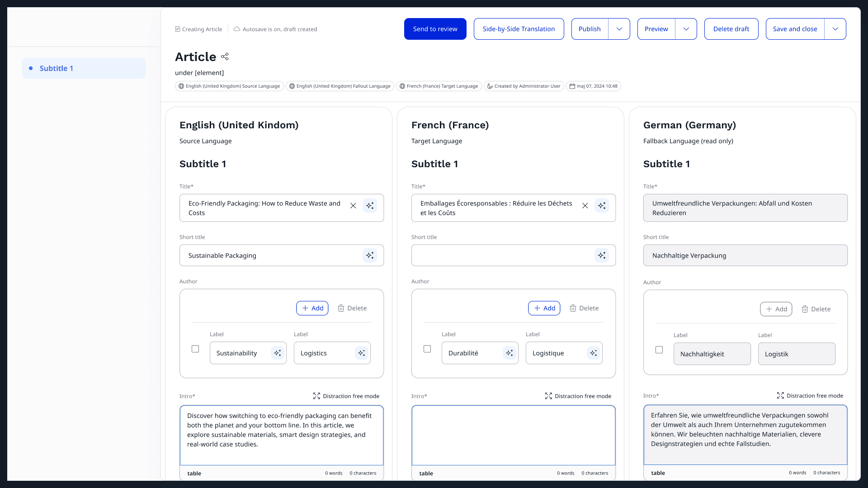Screen dimensions: 868x488
Task: Click AI sparkle icon in Logistique label field
Action: (x=594, y=353)
